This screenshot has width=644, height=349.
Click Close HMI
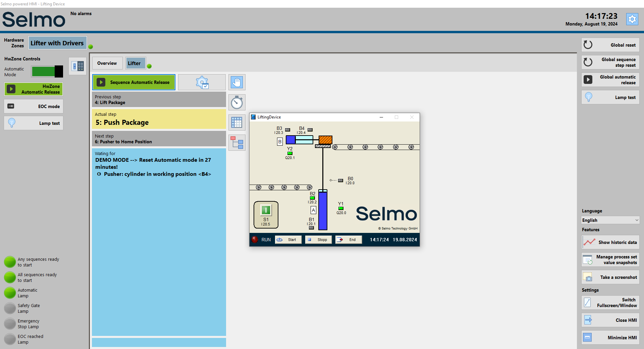coord(610,320)
